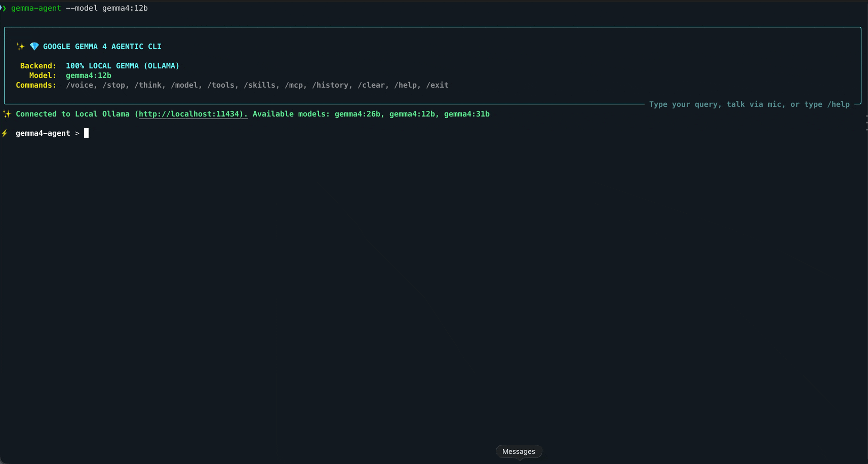Screen dimensions: 868x464
Task: Click the 'Available models:' label
Action: click(x=291, y=114)
